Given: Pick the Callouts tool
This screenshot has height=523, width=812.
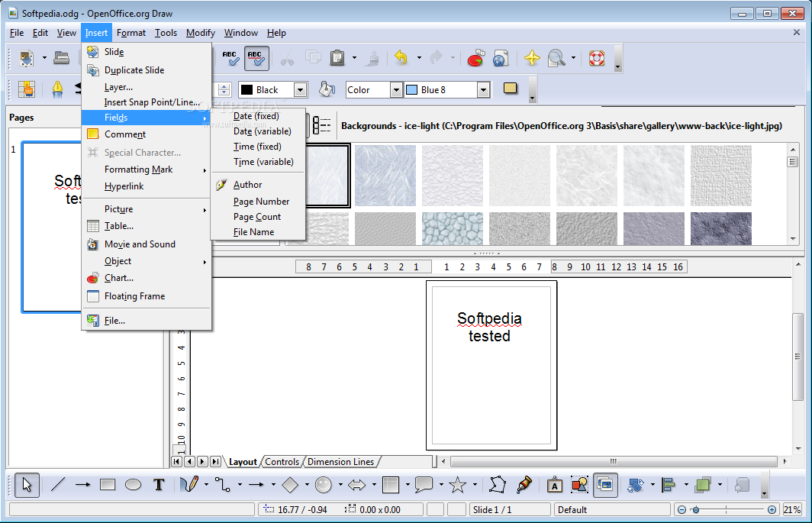Looking at the screenshot, I should [x=424, y=485].
